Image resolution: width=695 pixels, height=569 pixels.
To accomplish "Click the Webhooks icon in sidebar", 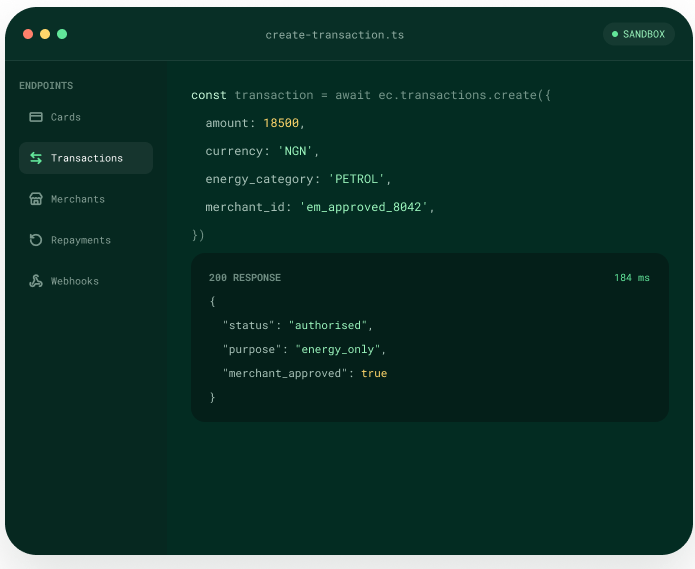I will click(x=36, y=281).
